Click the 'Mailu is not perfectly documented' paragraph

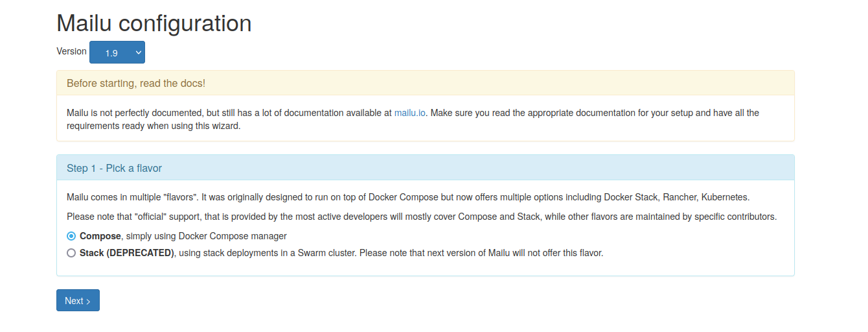click(413, 119)
